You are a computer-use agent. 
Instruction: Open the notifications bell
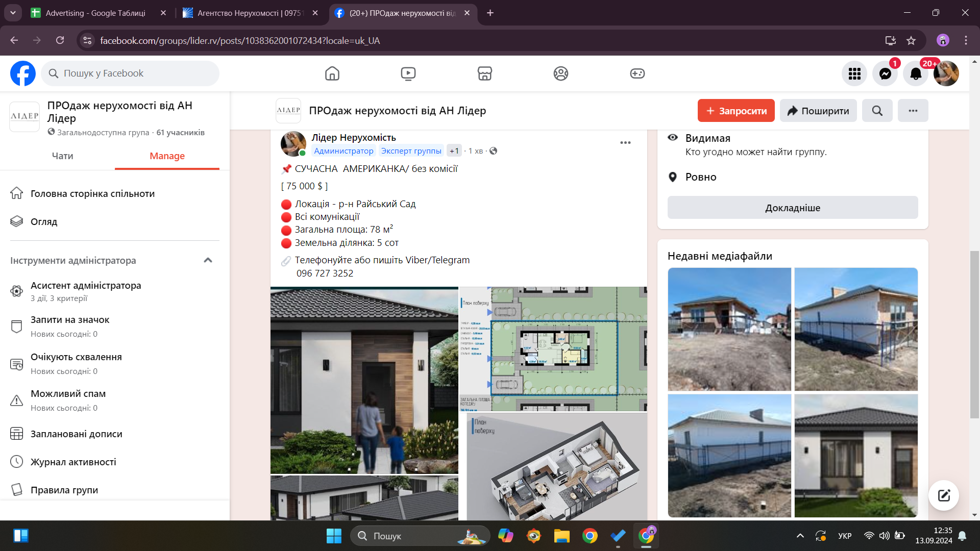point(916,73)
